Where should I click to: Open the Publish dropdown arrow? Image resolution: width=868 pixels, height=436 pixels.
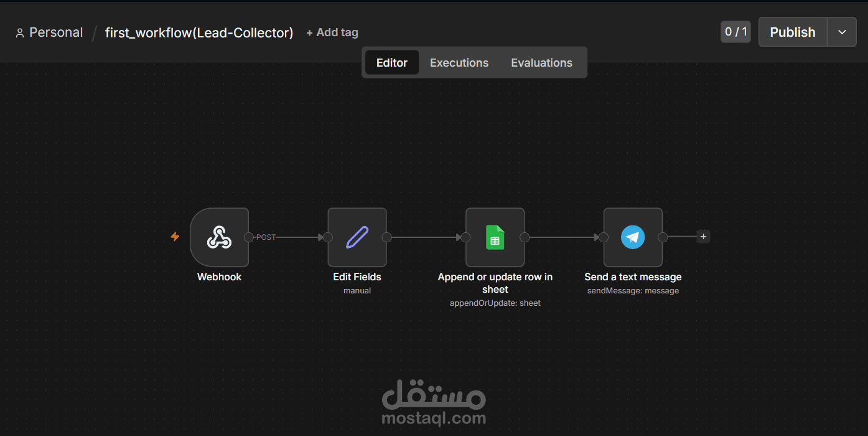tap(842, 32)
